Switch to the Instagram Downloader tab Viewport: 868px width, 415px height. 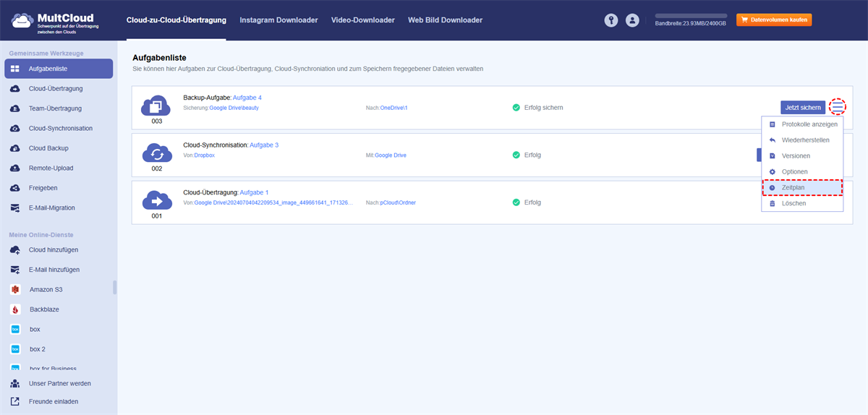278,20
